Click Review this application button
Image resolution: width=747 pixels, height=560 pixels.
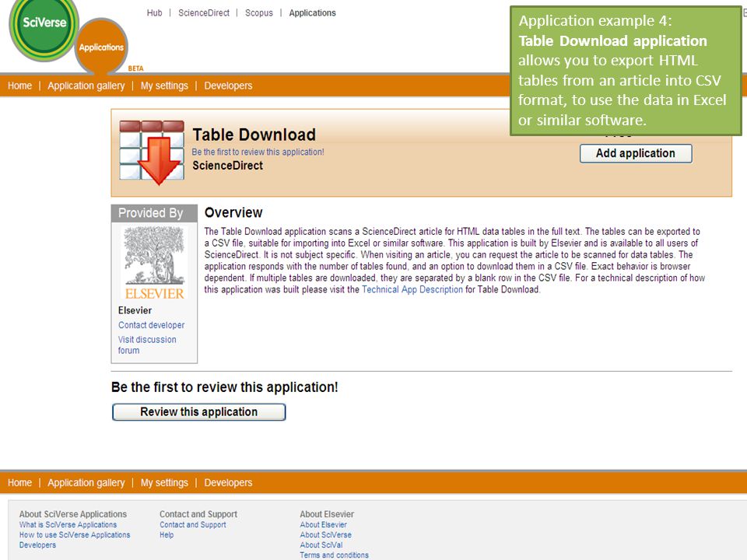pyautogui.click(x=198, y=412)
